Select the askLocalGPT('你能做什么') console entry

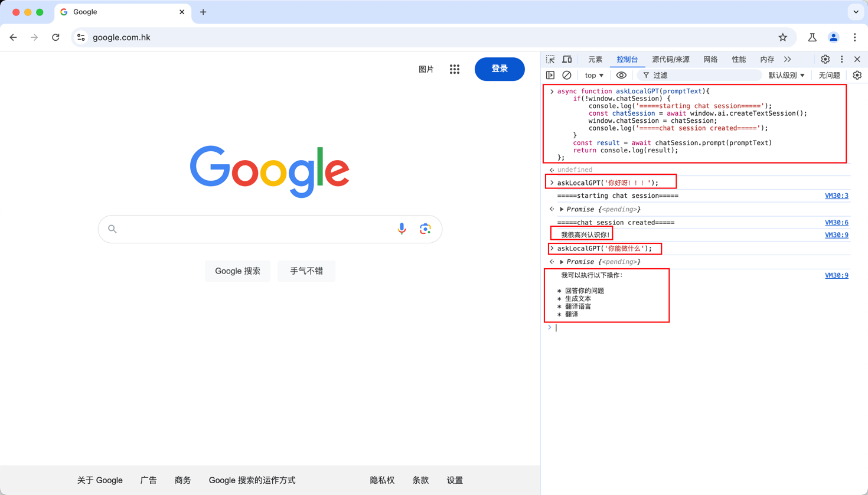(605, 249)
